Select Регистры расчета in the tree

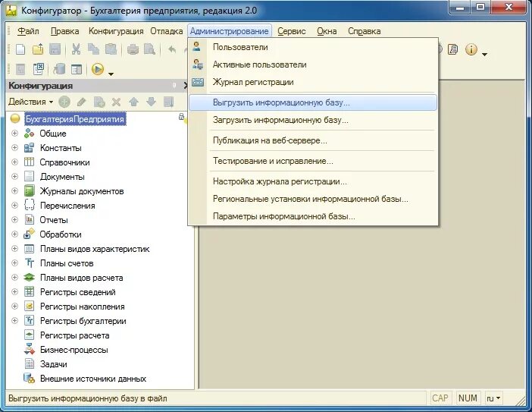click(x=74, y=335)
